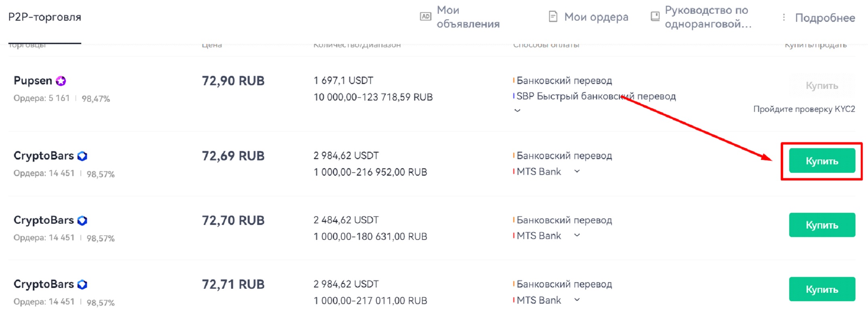The height and width of the screenshot is (321, 868).
Task: Expand Pupsen's payment methods chevron
Action: point(518,110)
